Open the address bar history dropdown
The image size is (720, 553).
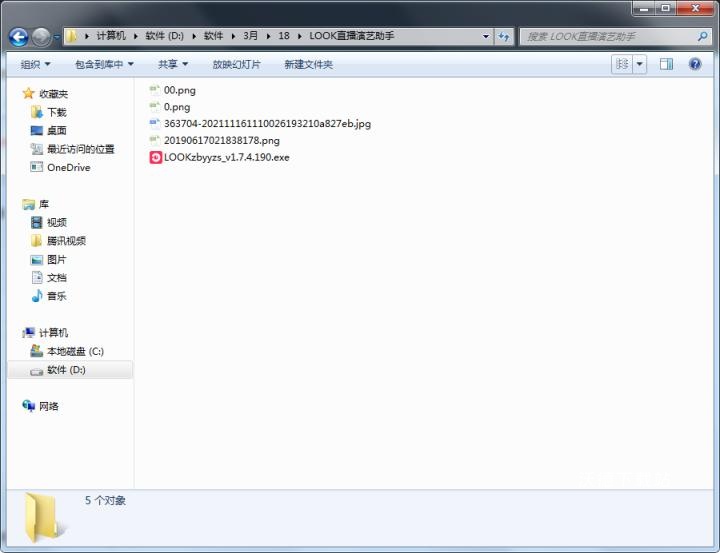[x=485, y=36]
